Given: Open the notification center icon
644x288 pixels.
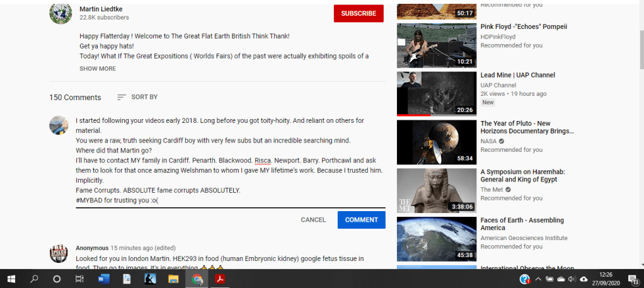Looking at the screenshot, I should (x=635, y=279).
